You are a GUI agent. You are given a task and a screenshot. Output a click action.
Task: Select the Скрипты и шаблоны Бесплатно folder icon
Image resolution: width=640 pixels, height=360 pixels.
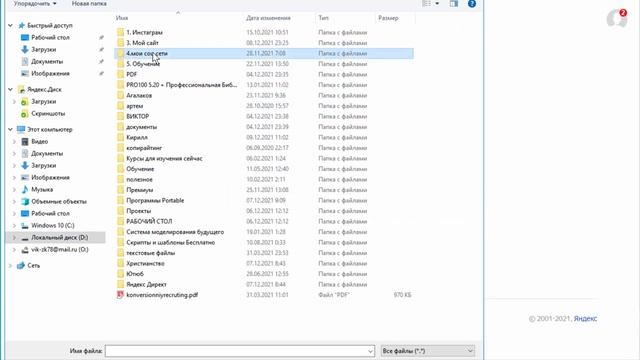(x=120, y=242)
